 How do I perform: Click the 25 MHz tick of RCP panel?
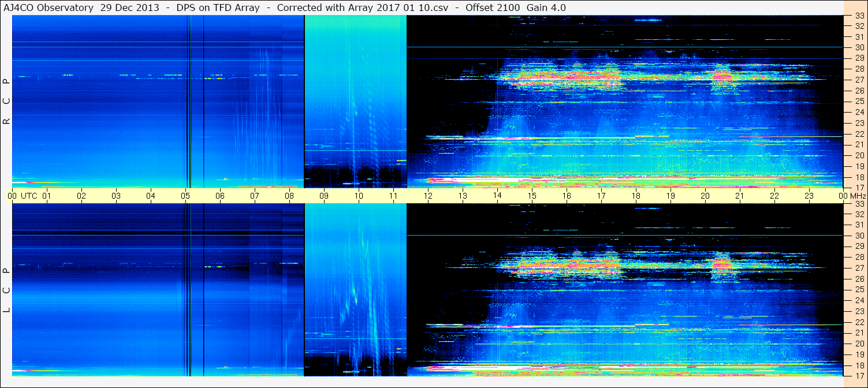(x=859, y=102)
